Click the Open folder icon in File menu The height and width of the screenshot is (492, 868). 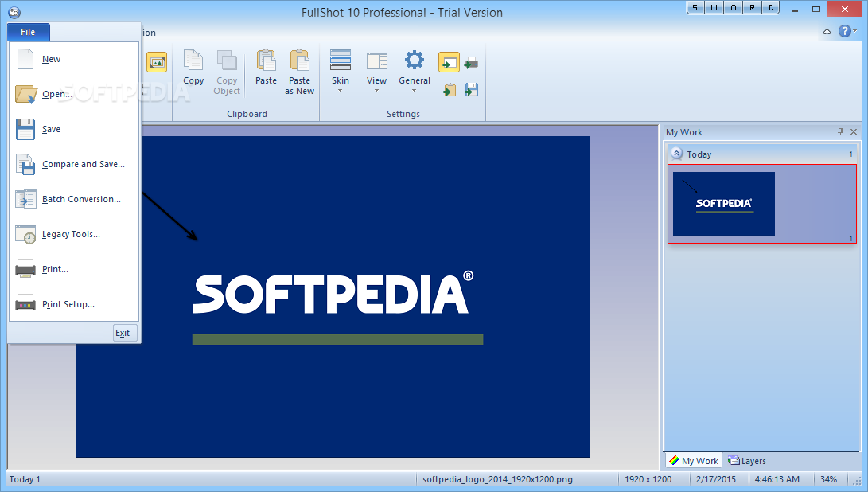pyautogui.click(x=25, y=94)
